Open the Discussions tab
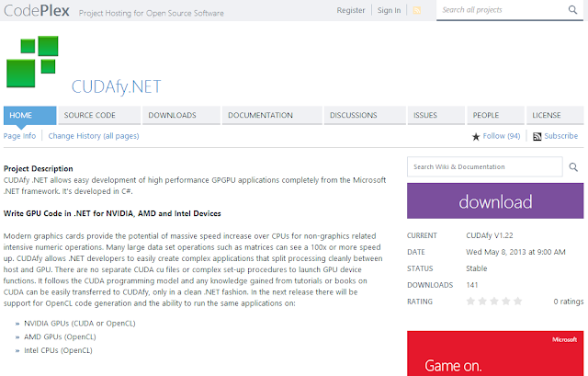 pos(353,116)
